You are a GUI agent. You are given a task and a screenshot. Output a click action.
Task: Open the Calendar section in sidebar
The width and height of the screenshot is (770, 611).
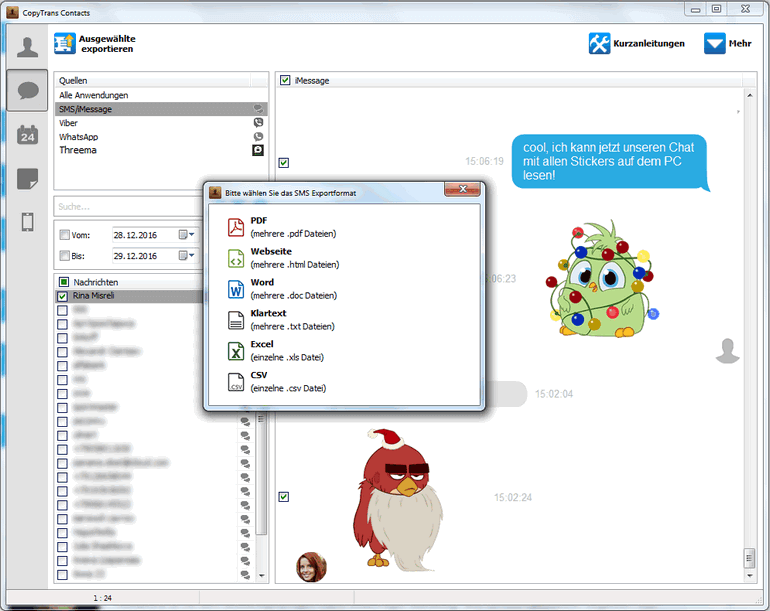pos(28,134)
